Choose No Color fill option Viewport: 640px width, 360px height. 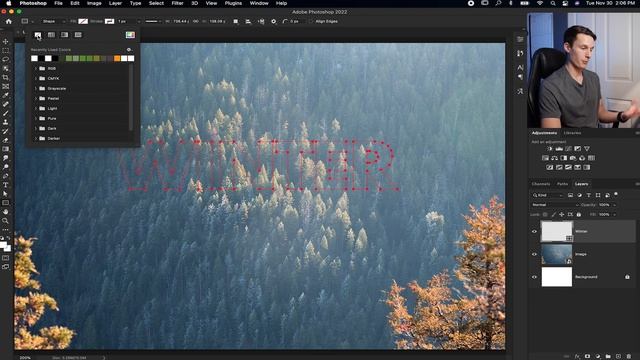(38, 35)
